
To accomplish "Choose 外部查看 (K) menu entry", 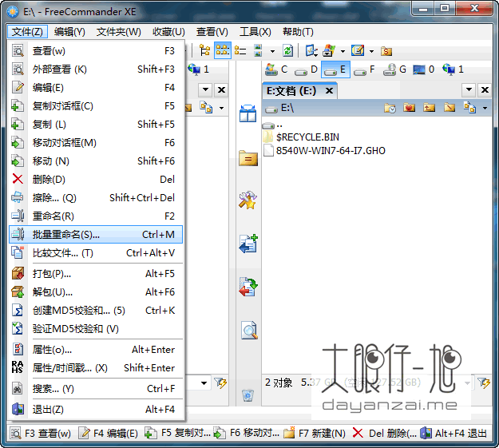I will [96, 69].
